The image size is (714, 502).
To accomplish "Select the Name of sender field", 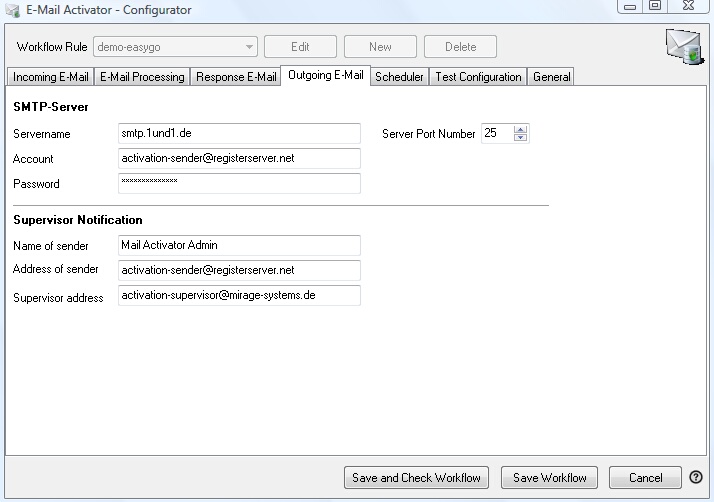I will pos(238,246).
